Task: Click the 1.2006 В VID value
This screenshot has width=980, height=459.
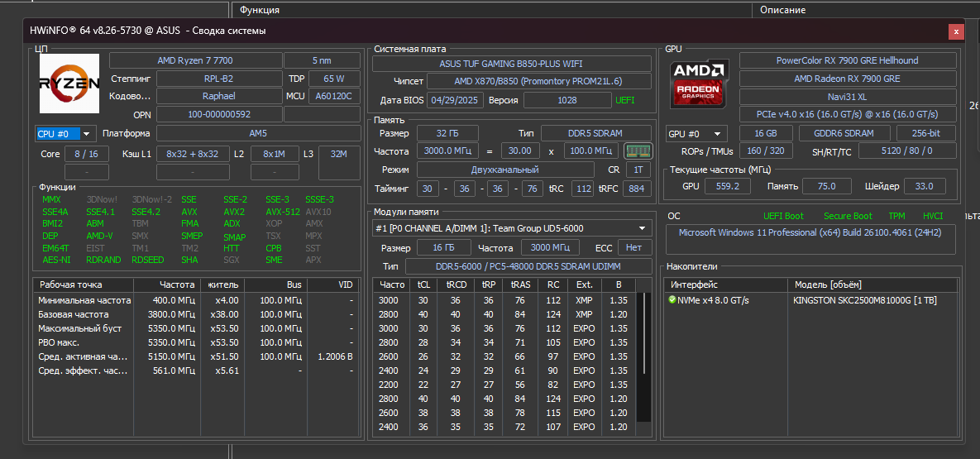Action: click(335, 356)
